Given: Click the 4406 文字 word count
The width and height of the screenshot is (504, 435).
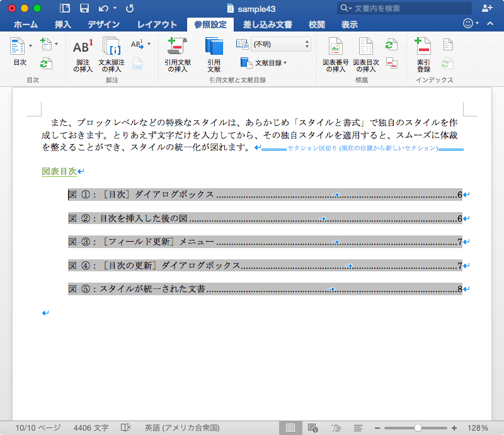Looking at the screenshot, I should pyautogui.click(x=91, y=427).
